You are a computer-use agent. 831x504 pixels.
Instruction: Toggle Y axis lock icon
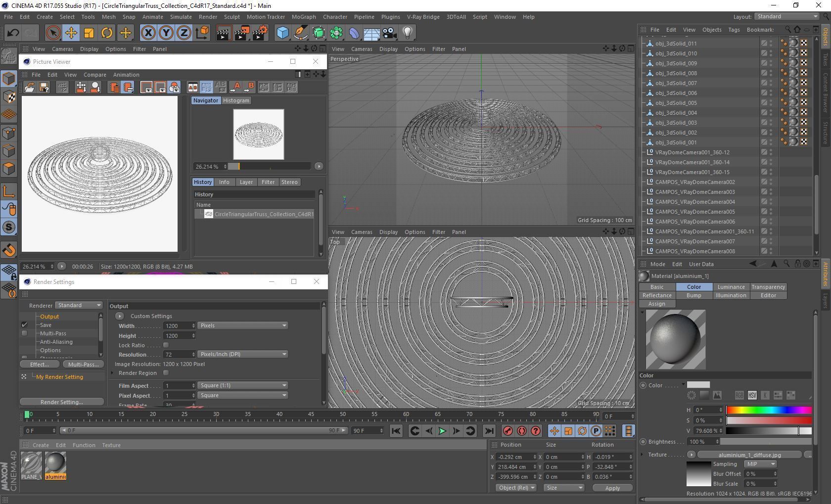(166, 33)
